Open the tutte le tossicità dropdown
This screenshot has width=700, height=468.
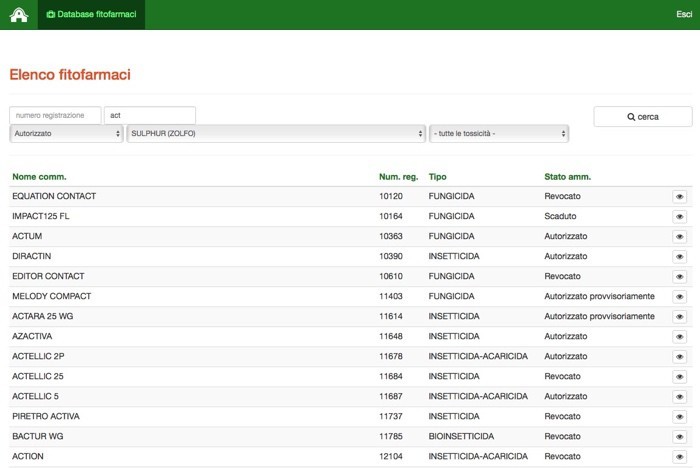499,134
